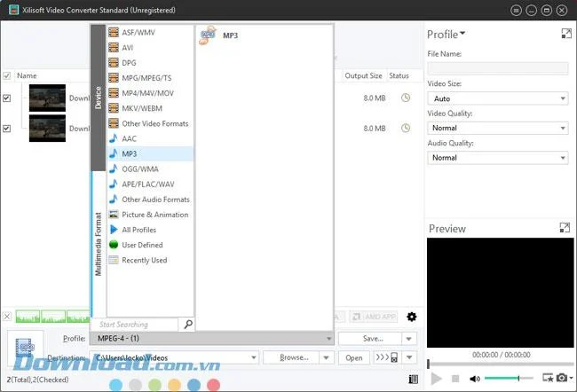Switch to the Device tab
Viewport: 577px width, 392px height.
point(98,98)
